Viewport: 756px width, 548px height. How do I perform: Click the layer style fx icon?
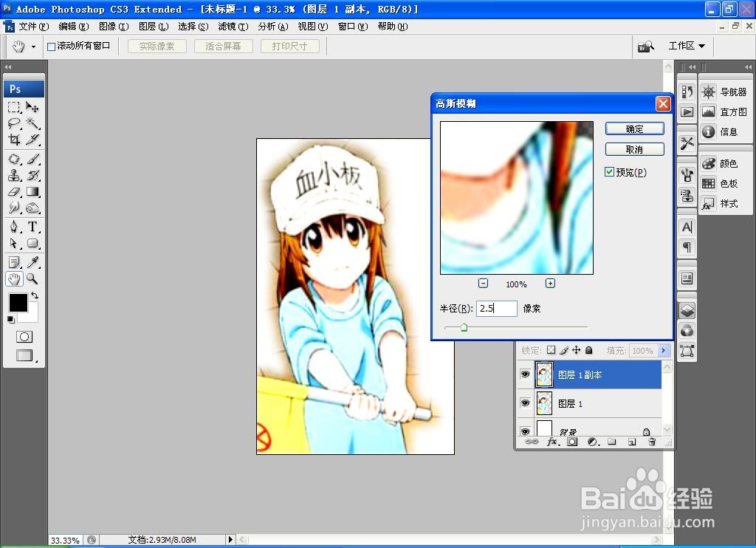552,442
